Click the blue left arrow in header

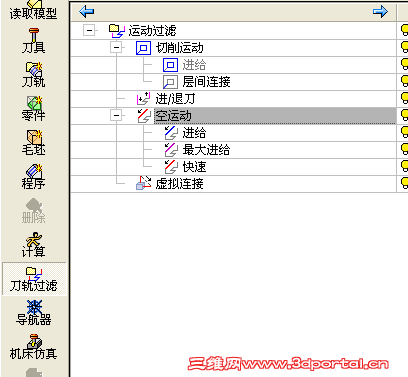pyautogui.click(x=87, y=12)
